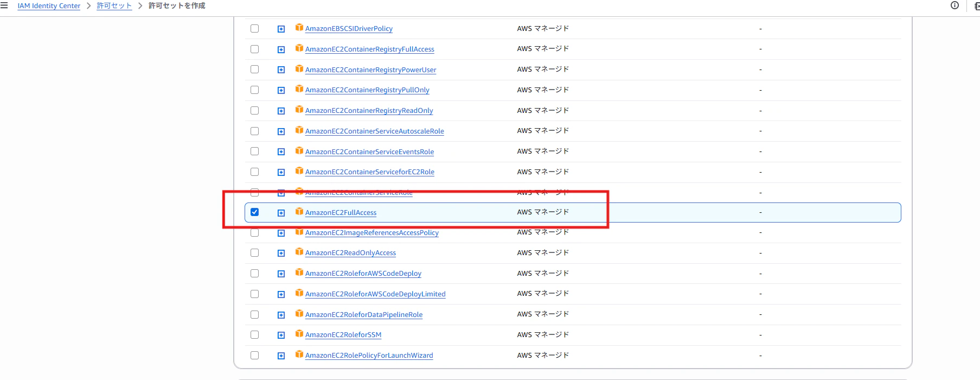This screenshot has width=980, height=380.
Task: Check the AmazonEC2RoleforSSM checkbox
Action: click(x=254, y=335)
